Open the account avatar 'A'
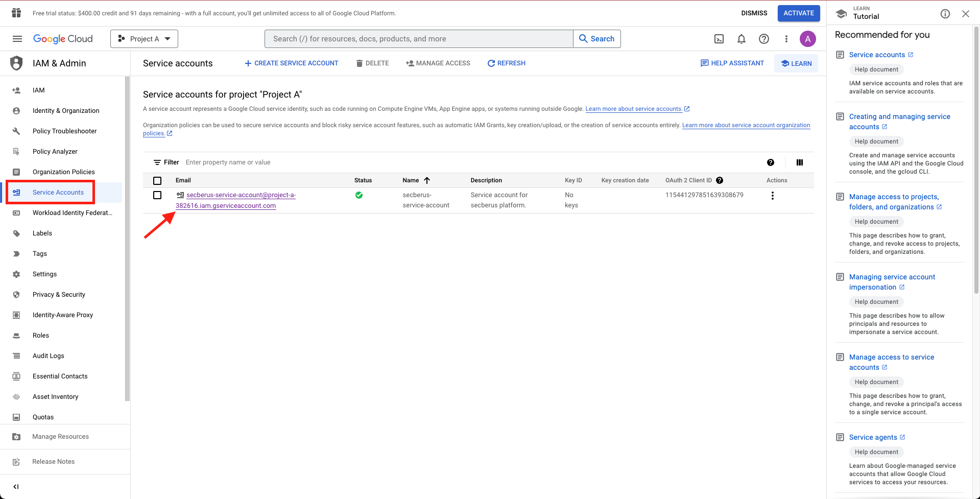This screenshot has width=980, height=499. 808,39
